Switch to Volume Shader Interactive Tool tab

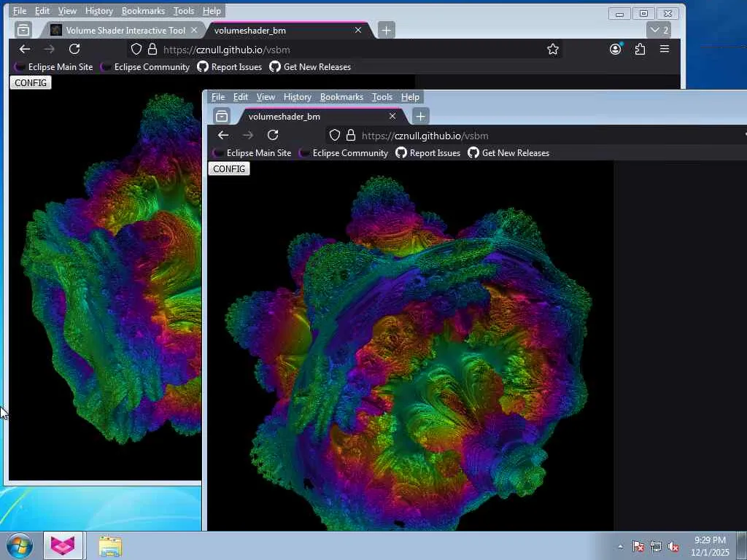coord(124,31)
